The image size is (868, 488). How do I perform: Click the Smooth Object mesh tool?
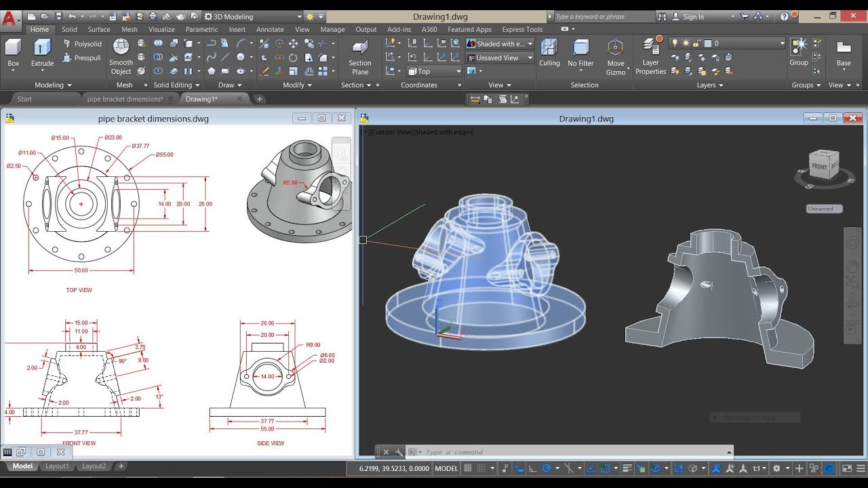click(x=121, y=56)
